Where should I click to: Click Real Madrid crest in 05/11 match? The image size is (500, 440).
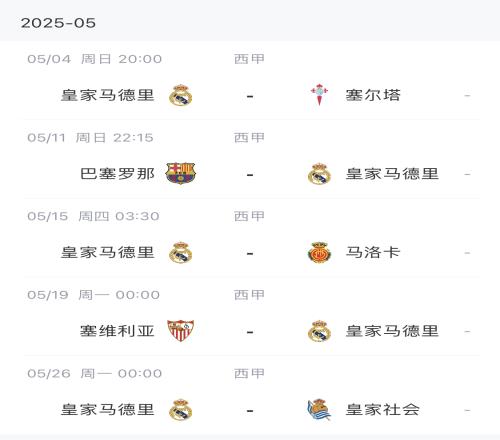(319, 174)
